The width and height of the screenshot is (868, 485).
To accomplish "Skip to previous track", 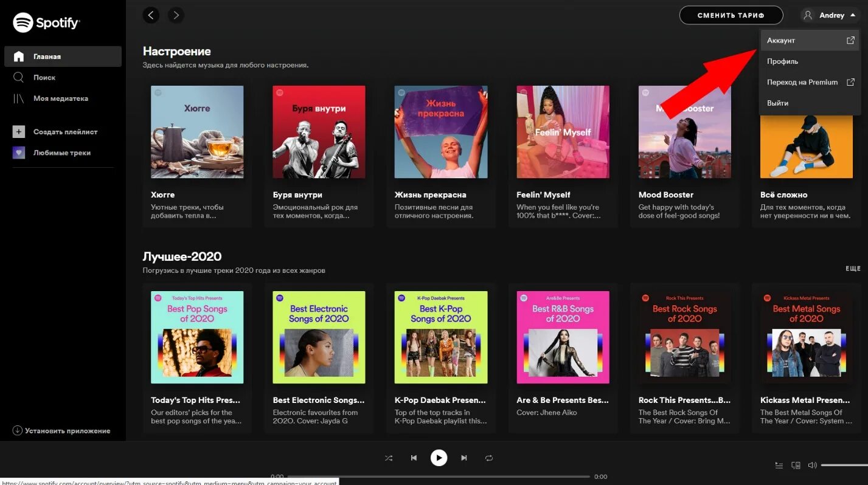I will tap(414, 458).
